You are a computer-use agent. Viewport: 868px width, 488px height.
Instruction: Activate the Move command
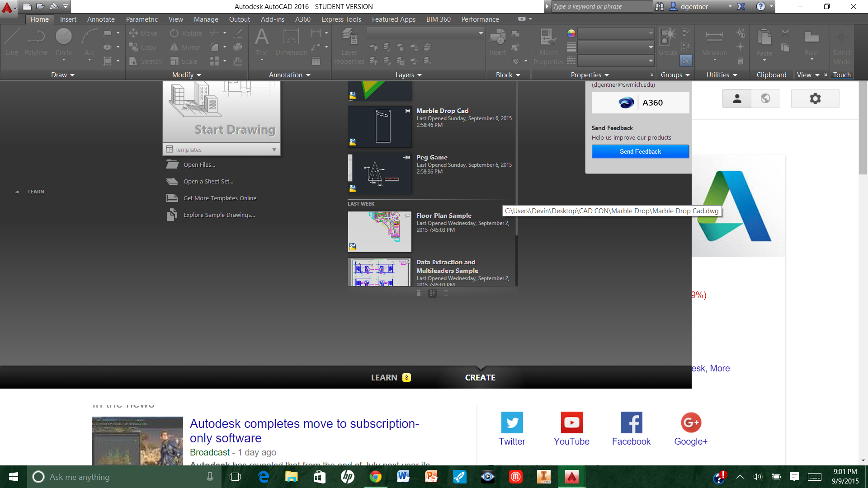coord(143,33)
